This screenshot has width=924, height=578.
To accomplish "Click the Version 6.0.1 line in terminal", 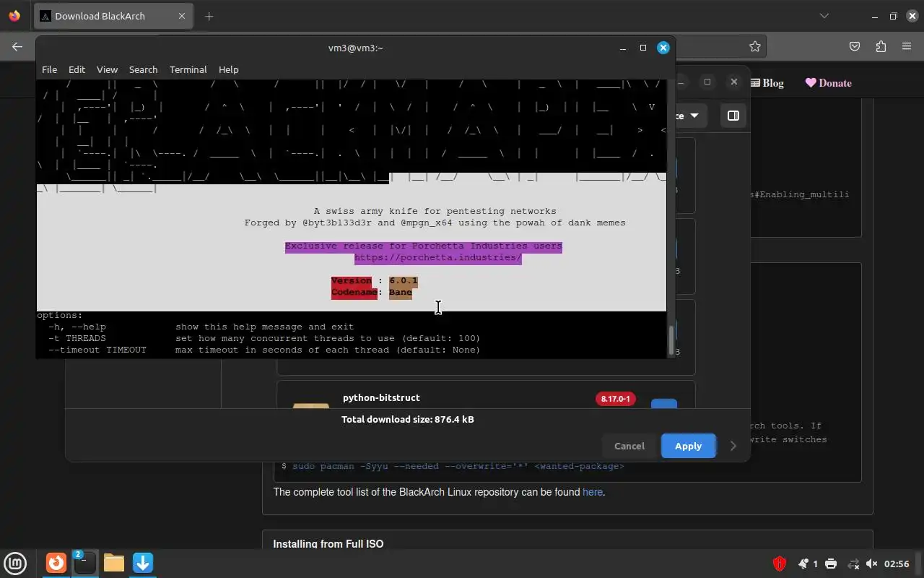I will pyautogui.click(x=374, y=280).
